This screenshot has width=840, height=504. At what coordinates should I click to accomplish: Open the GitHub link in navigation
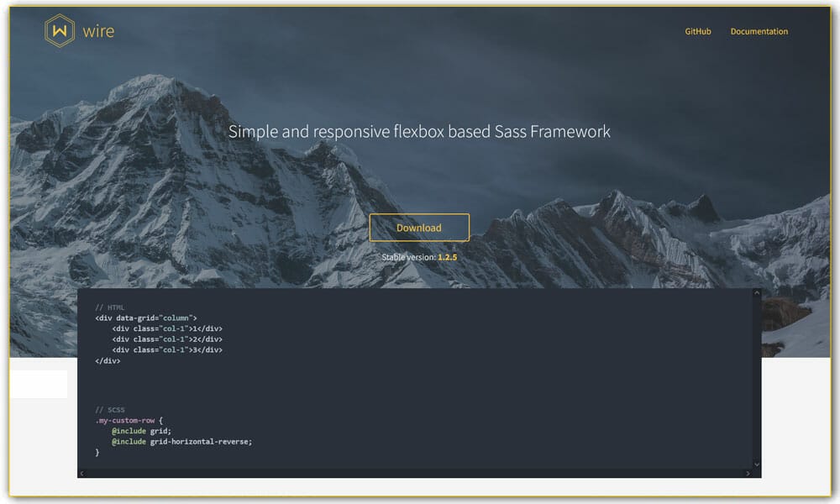[x=697, y=32]
